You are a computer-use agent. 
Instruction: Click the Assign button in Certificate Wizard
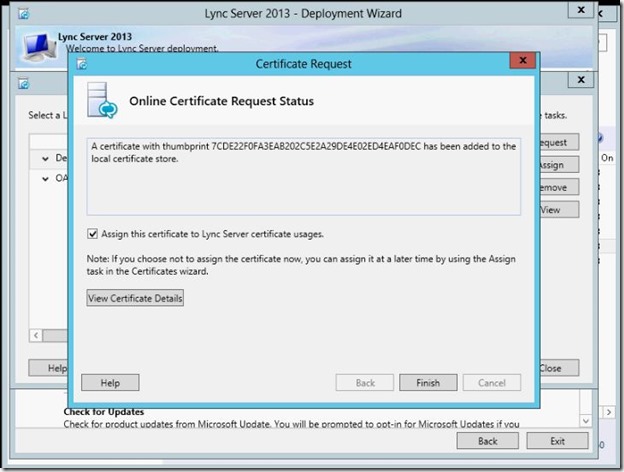click(559, 165)
